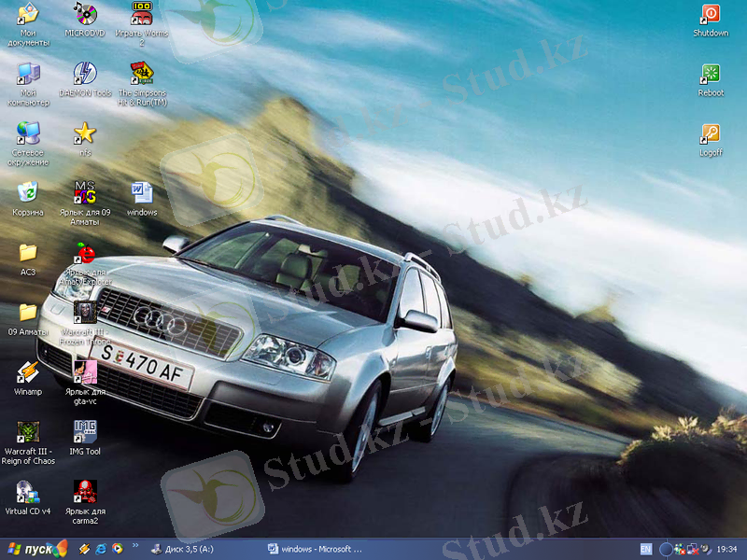Launch Warcraft III Frozen Throne shortcut
The width and height of the screenshot is (747, 560).
point(85,323)
